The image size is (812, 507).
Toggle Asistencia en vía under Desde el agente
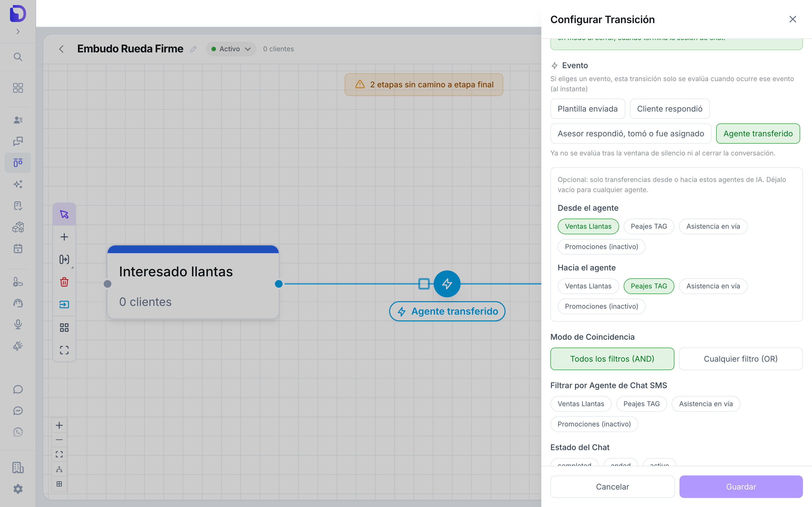click(713, 226)
